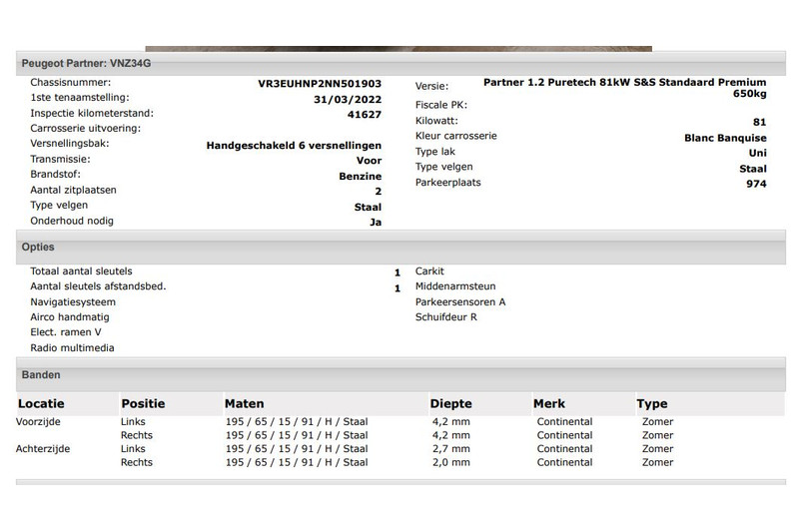
Task: Select the 2,0 mm tyre depth value
Action: coord(448,463)
